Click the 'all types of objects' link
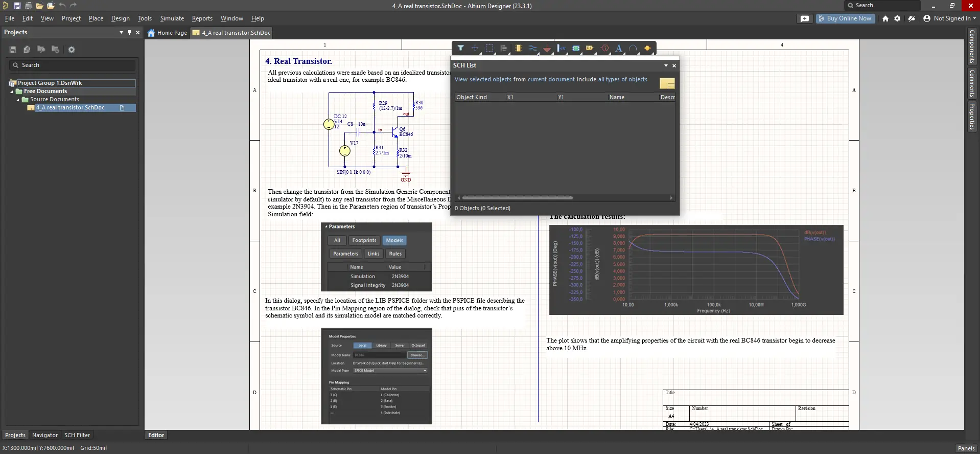 coord(623,79)
